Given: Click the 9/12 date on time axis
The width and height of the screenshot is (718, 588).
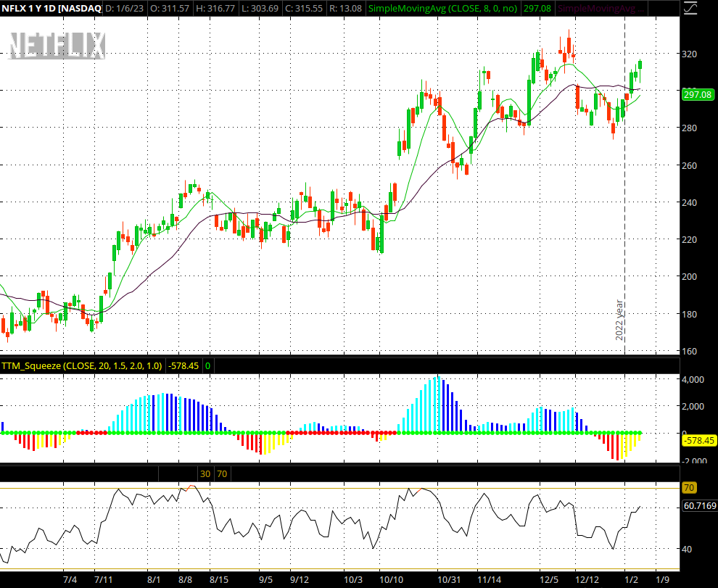Looking at the screenshot, I should tap(300, 580).
